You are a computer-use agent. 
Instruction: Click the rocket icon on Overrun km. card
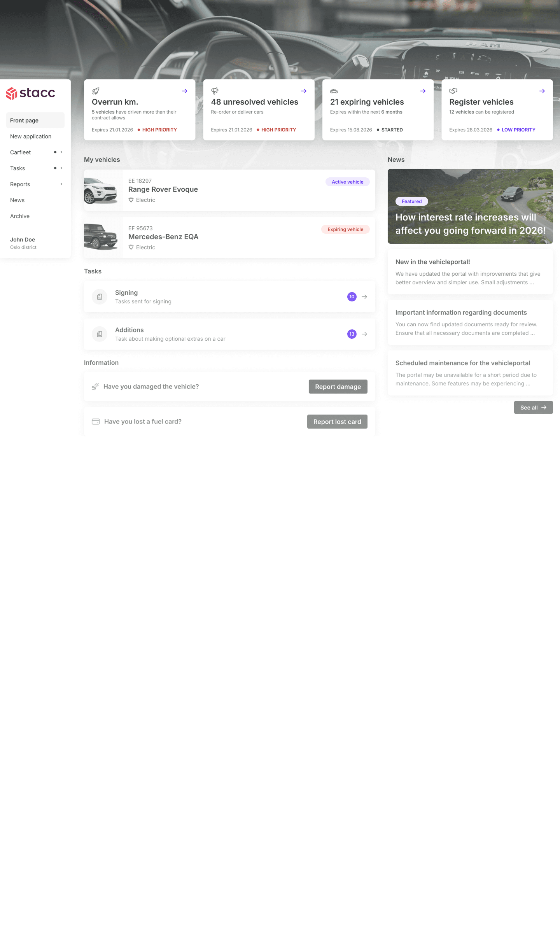96,91
